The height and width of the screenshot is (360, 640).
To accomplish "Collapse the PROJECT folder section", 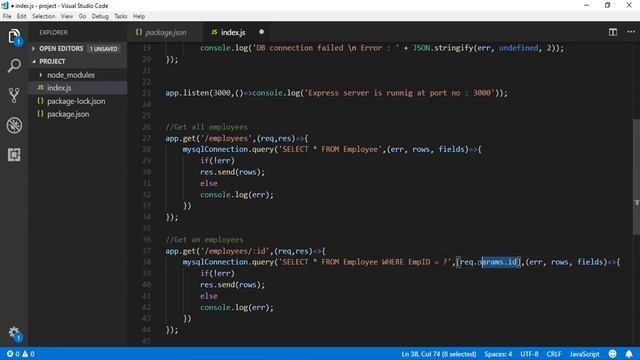I will click(52, 61).
